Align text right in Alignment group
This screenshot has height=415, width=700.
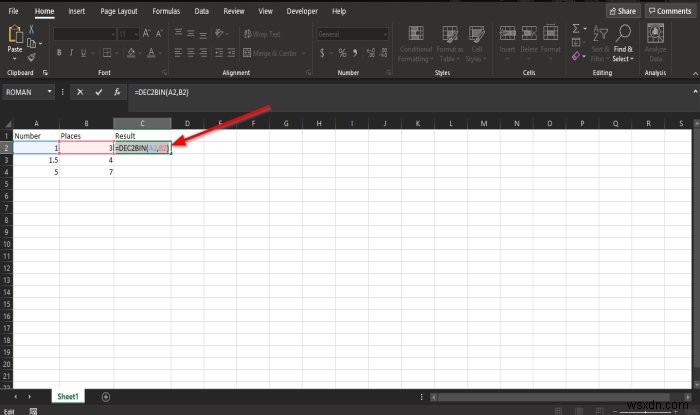click(x=203, y=53)
